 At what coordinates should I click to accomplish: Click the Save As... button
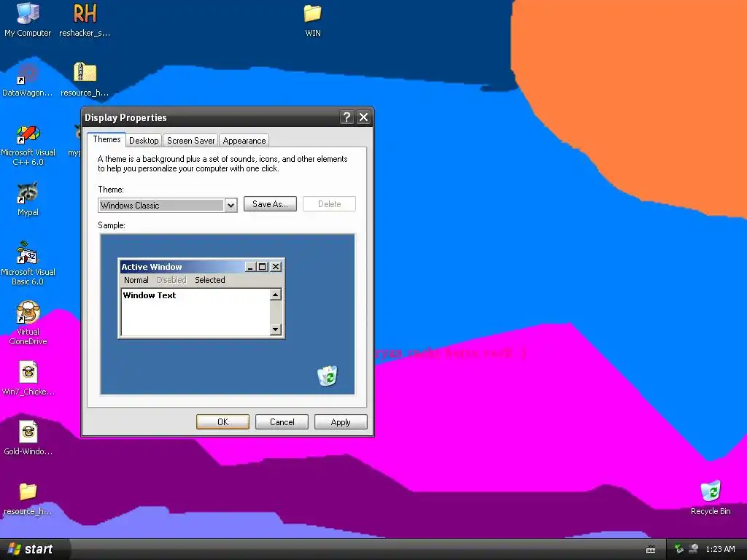point(270,204)
